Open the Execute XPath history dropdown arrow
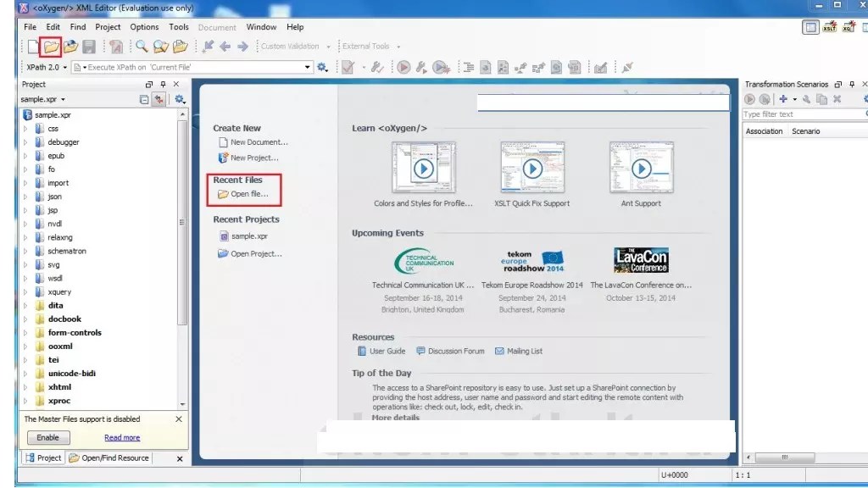The width and height of the screenshot is (868, 488). pos(307,68)
